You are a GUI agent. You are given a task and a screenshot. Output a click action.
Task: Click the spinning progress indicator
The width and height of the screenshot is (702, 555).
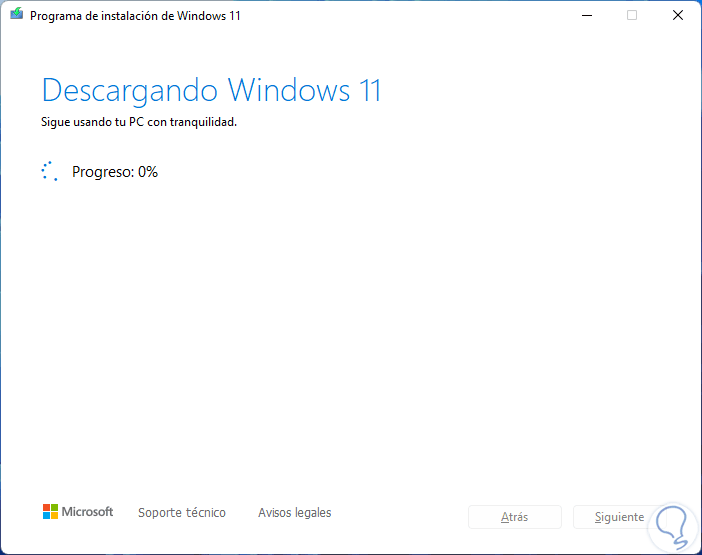point(49,171)
